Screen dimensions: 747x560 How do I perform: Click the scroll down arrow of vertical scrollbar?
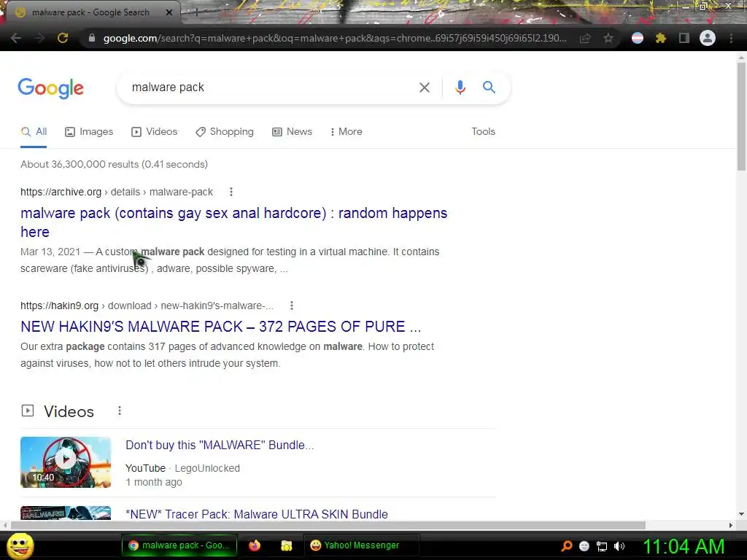pos(741,514)
